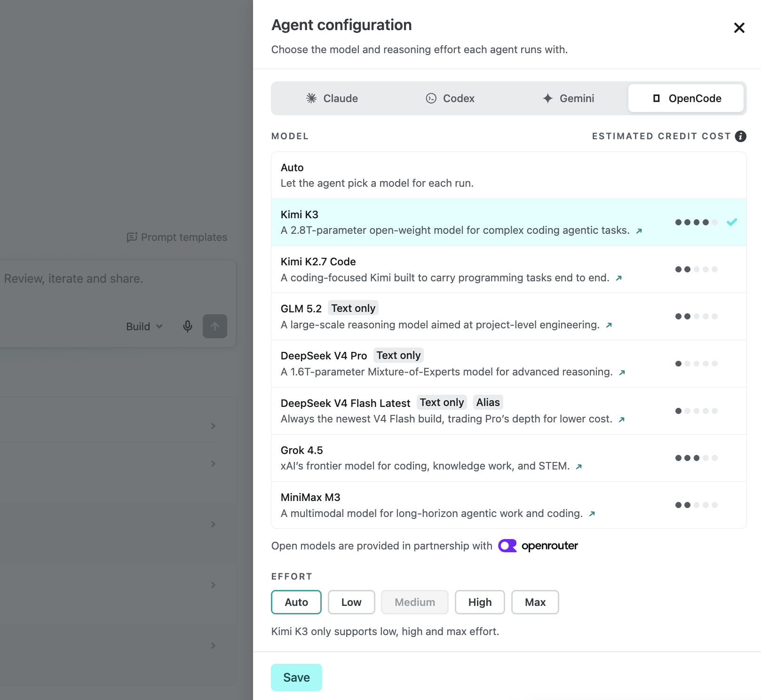The image size is (761, 700).
Task: Open the DeepSeek V4 Flash external link arrow
Action: pos(622,420)
